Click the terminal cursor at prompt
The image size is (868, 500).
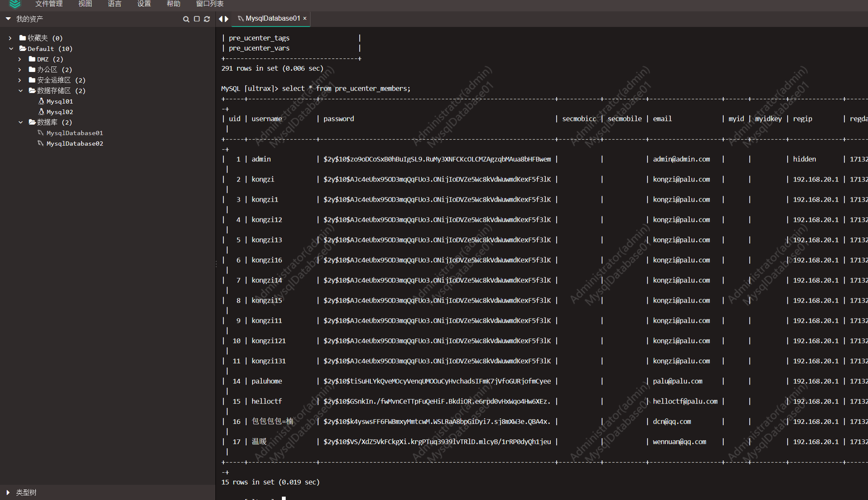pyautogui.click(x=284, y=498)
